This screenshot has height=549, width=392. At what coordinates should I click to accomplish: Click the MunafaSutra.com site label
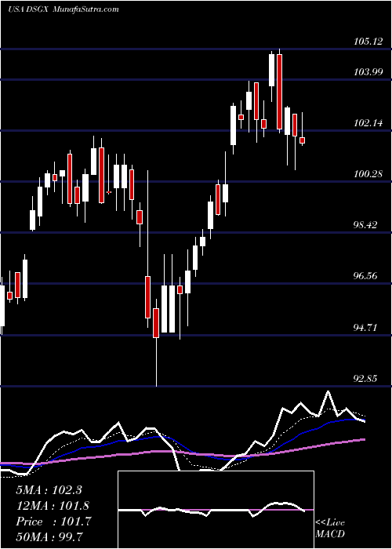(x=86, y=9)
